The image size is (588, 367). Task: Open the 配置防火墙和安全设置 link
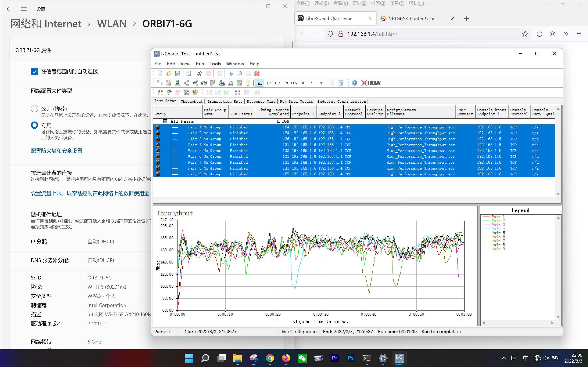[56, 150]
